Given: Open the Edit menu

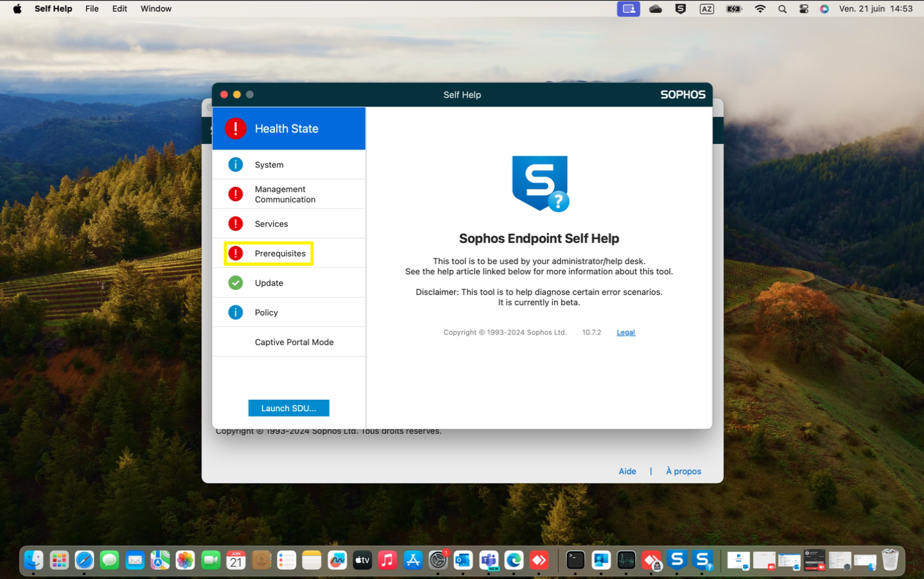Looking at the screenshot, I should [119, 9].
